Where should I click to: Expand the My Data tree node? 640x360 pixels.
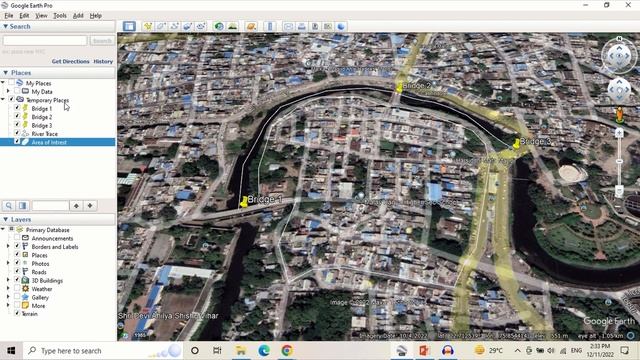click(9, 91)
